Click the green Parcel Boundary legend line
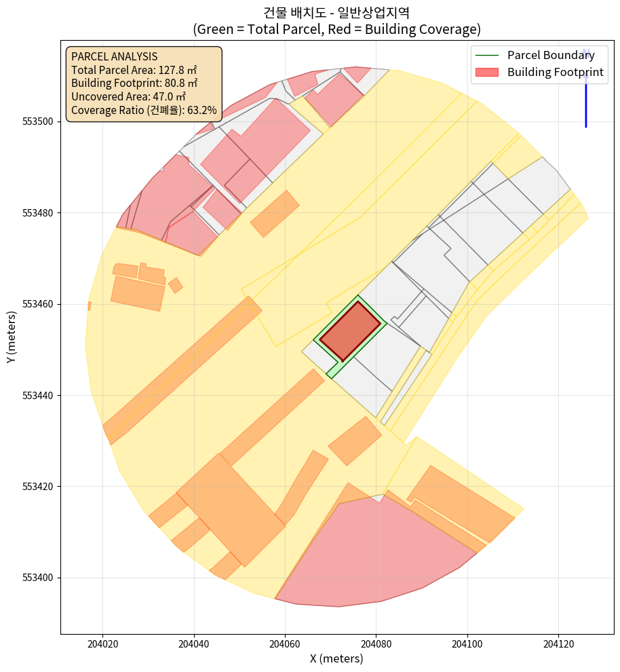 click(488, 55)
